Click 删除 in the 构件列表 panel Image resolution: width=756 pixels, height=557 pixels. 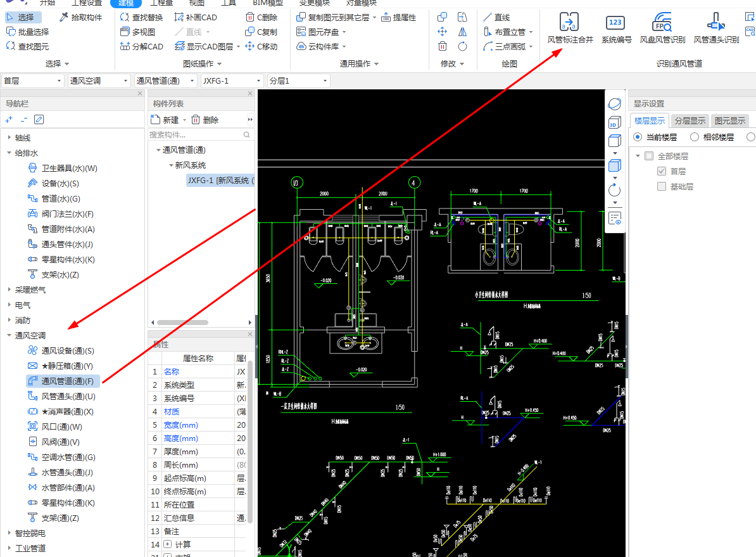point(205,120)
